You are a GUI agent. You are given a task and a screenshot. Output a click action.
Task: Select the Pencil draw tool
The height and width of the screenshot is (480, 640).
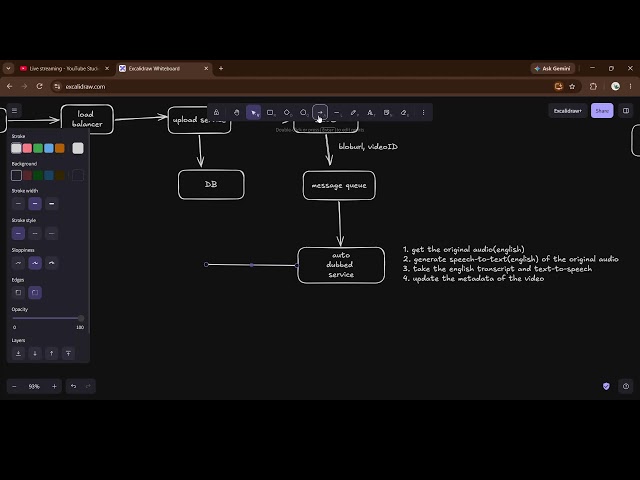pos(353,112)
